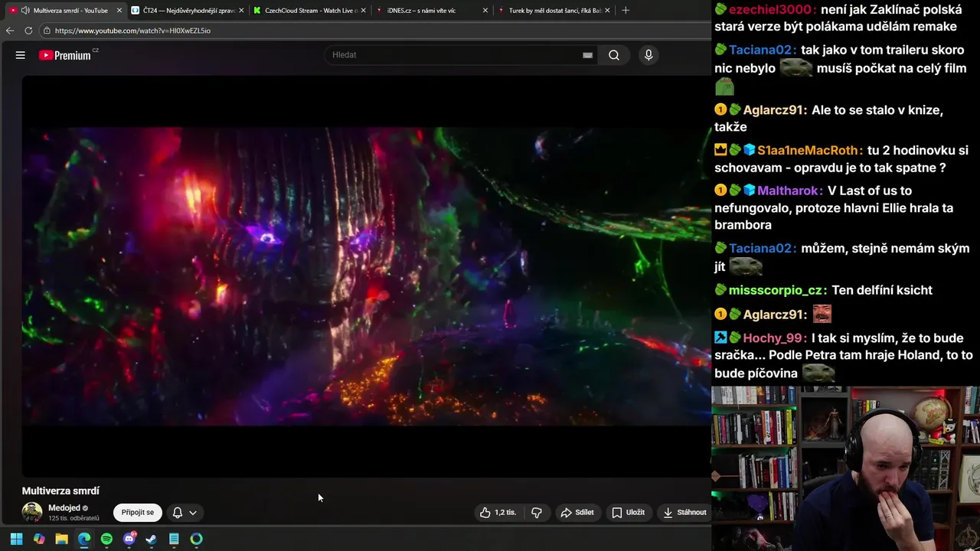Save the video with Uložit
This screenshot has width=980, height=551.
coord(628,513)
